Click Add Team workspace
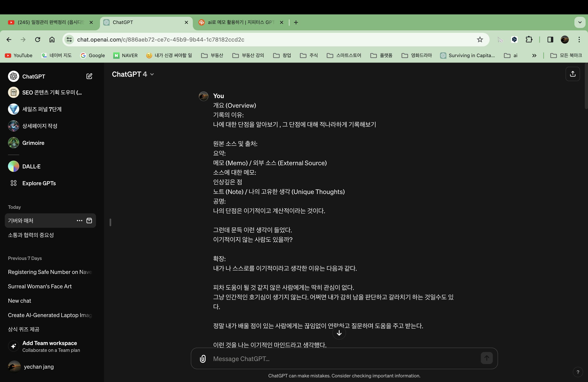Screen dimensions: 588x382 49,346
